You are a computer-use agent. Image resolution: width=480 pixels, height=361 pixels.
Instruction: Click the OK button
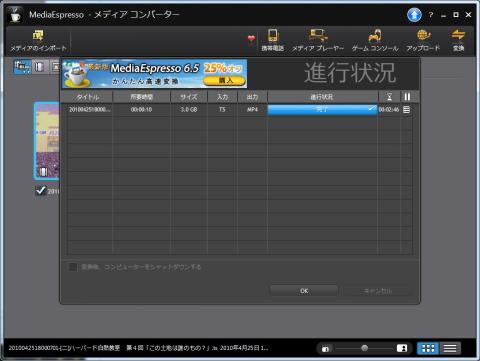(304, 291)
